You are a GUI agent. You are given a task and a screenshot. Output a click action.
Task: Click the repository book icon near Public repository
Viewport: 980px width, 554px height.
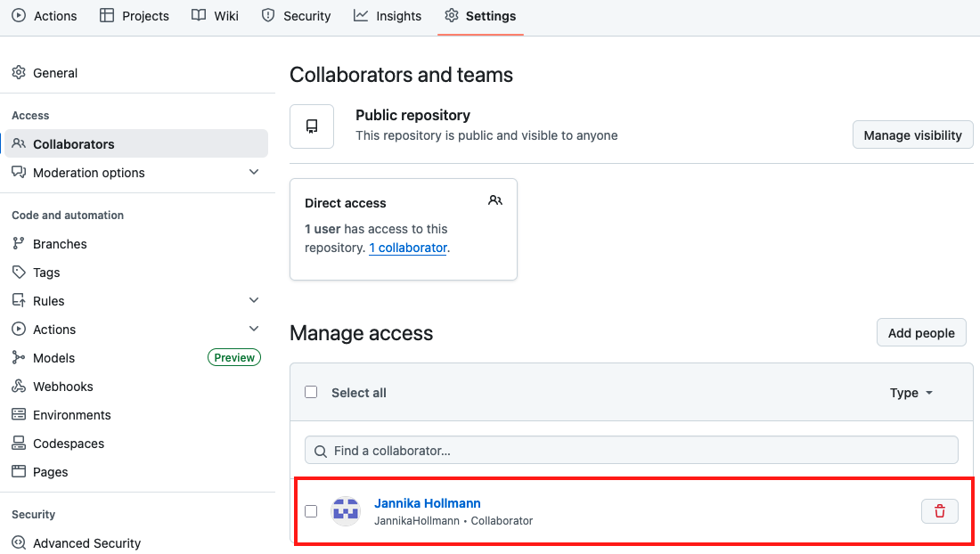(312, 126)
